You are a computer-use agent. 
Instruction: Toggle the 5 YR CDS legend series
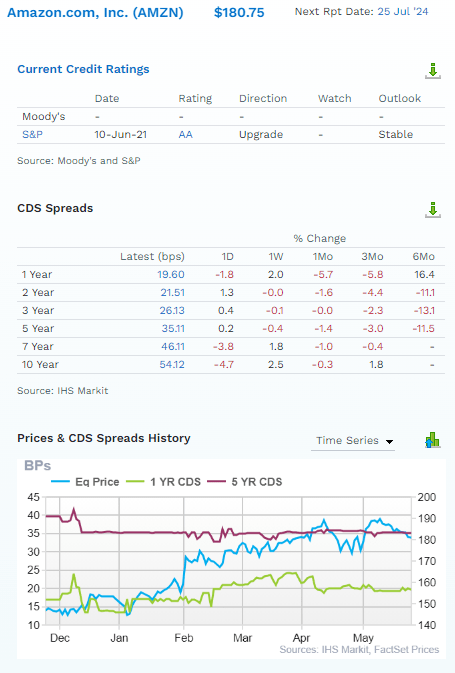(245, 482)
